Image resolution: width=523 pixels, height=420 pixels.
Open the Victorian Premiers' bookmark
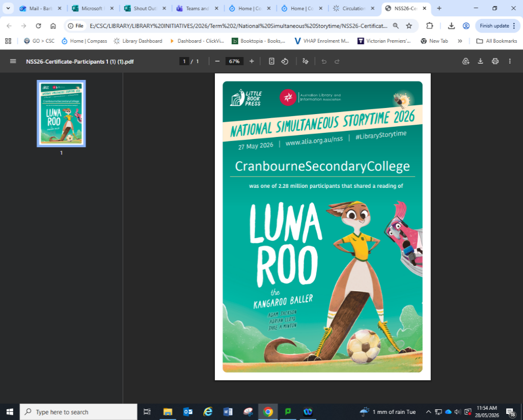tap(384, 41)
